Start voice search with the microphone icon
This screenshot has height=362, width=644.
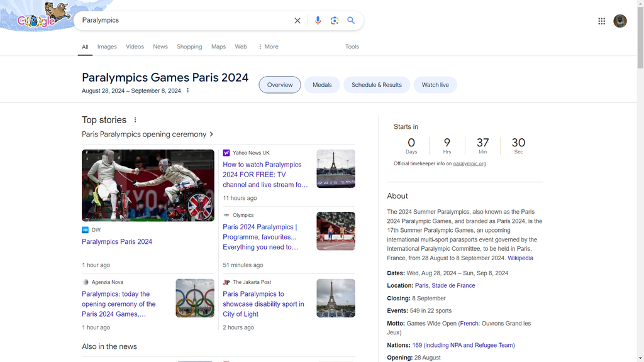318,21
